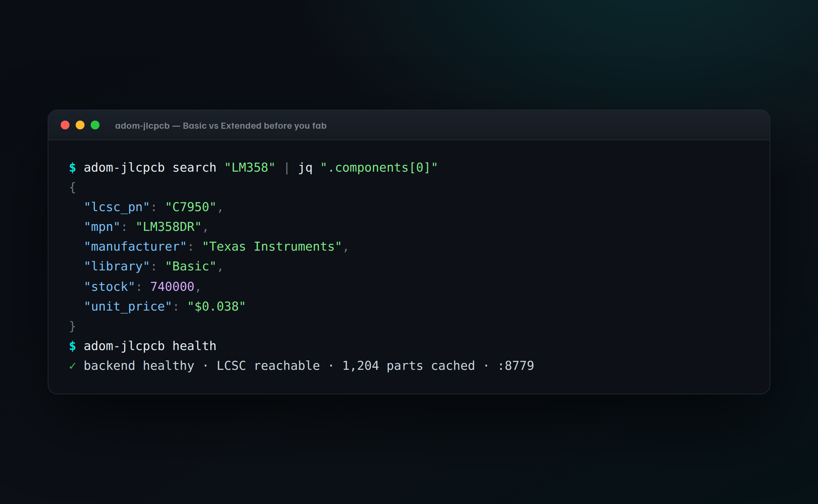This screenshot has height=504, width=818.
Task: Click the '1,204 parts cached' text
Action: pyautogui.click(x=408, y=366)
